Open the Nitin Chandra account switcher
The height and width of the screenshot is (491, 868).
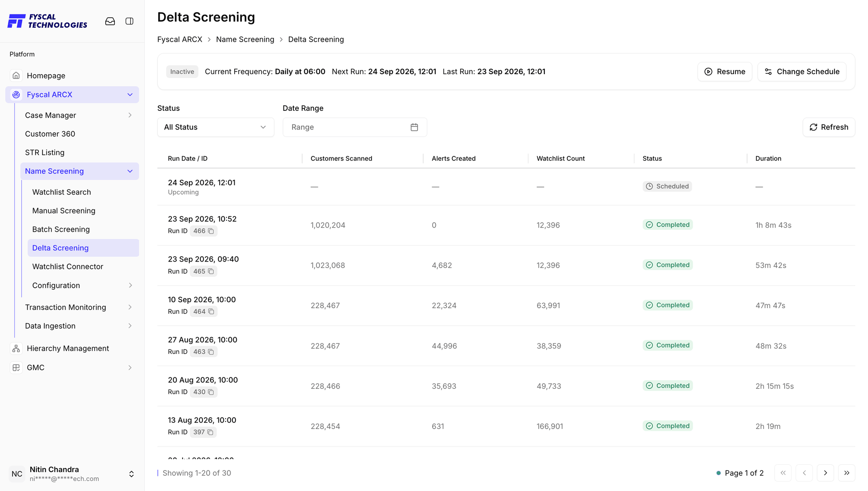[132, 474]
